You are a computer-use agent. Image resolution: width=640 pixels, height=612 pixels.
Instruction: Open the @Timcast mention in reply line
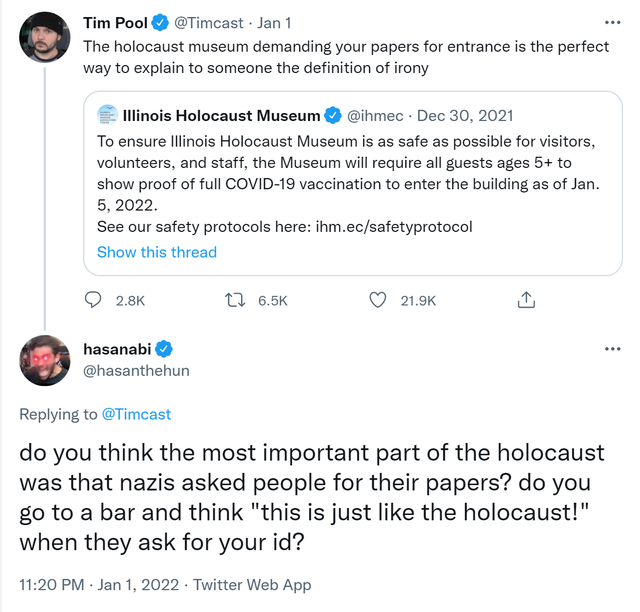tap(136, 414)
